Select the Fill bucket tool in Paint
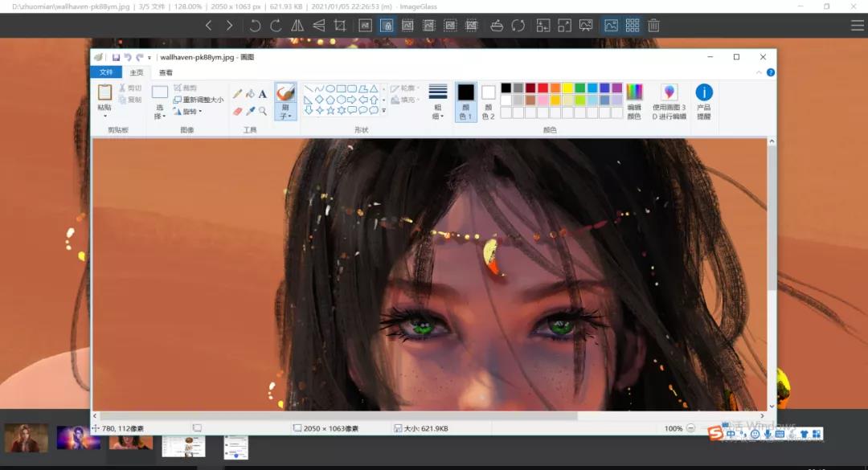The image size is (868, 470). [x=250, y=93]
